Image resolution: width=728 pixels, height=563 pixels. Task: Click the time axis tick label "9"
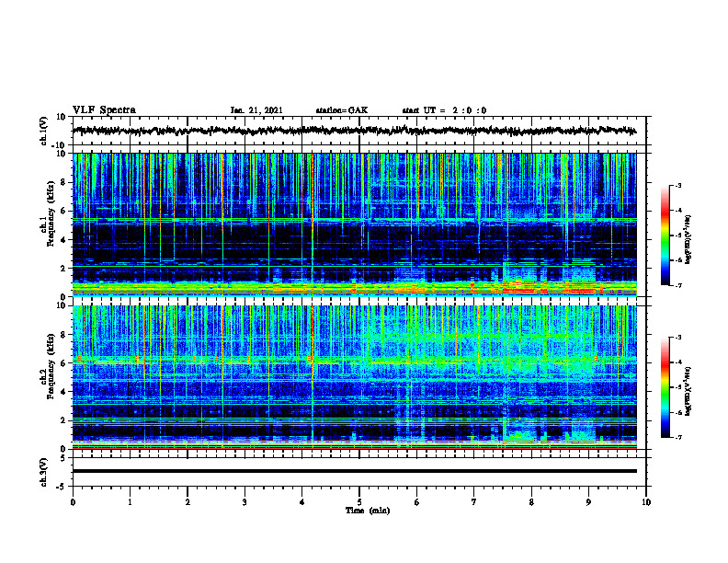(588, 502)
